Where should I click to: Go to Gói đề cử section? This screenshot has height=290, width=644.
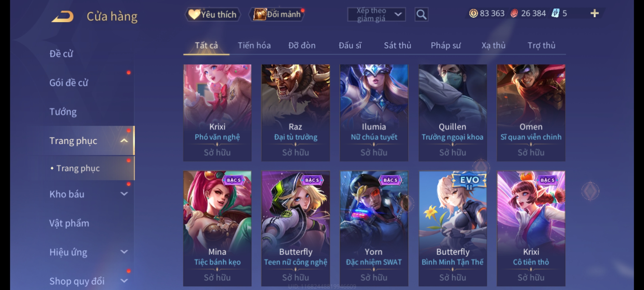pyautogui.click(x=69, y=83)
